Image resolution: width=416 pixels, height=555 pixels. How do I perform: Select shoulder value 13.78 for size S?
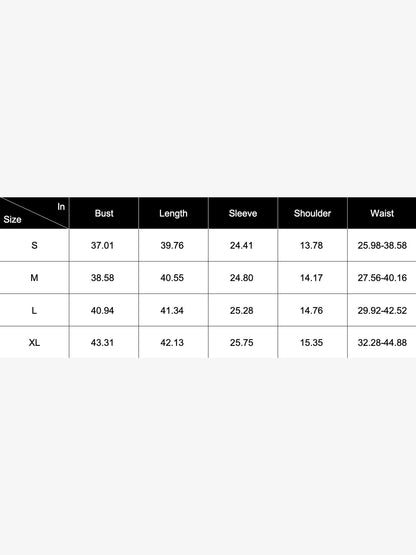[x=311, y=245]
